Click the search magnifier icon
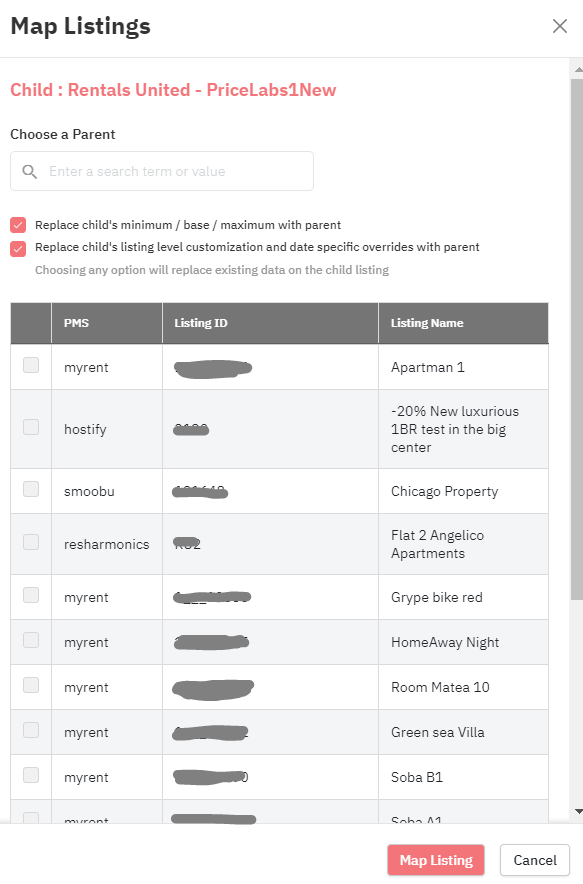This screenshot has width=583, height=884. pos(29,171)
